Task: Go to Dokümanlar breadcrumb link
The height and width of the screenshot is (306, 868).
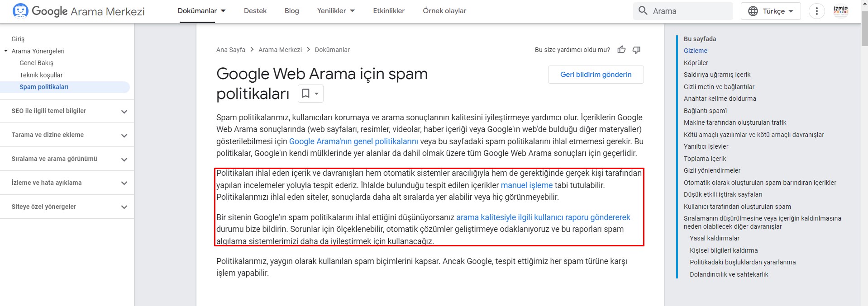Action: pyautogui.click(x=332, y=50)
